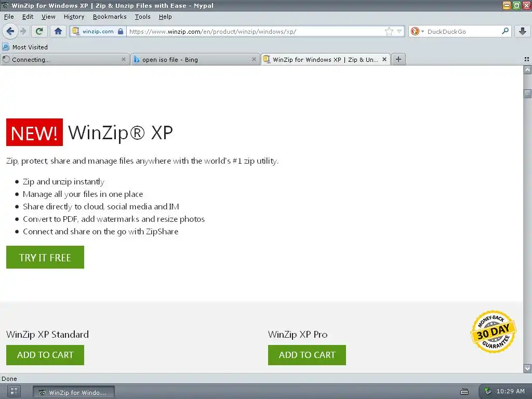This screenshot has height=399, width=532.
Task: Open the File menu
Action: (9, 17)
